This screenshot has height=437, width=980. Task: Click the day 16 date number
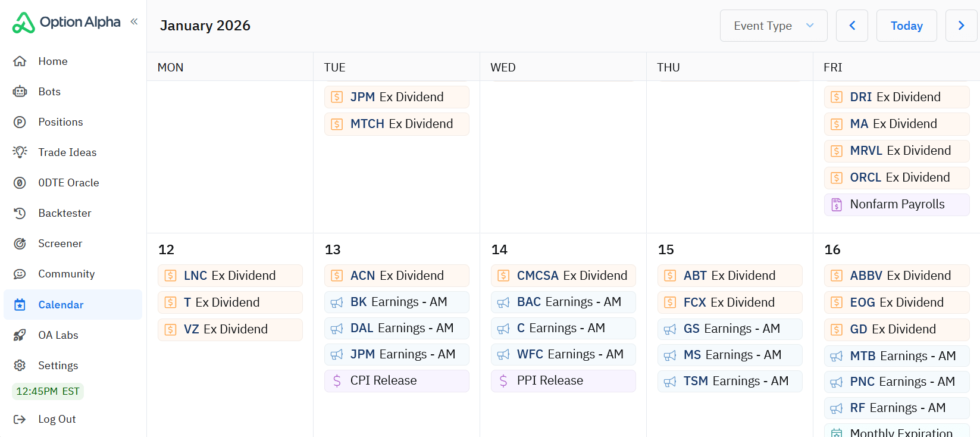pyautogui.click(x=832, y=249)
